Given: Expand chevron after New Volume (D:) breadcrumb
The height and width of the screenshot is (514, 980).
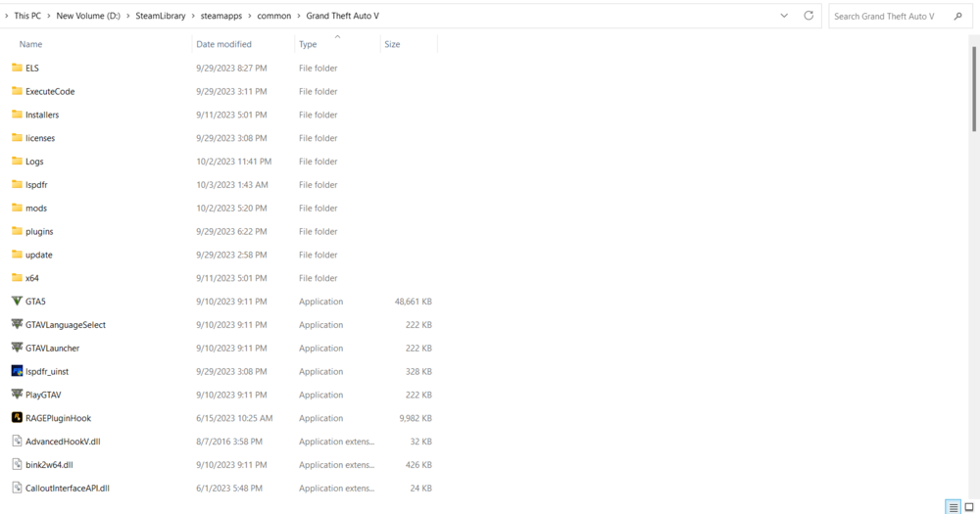Looking at the screenshot, I should pyautogui.click(x=128, y=16).
